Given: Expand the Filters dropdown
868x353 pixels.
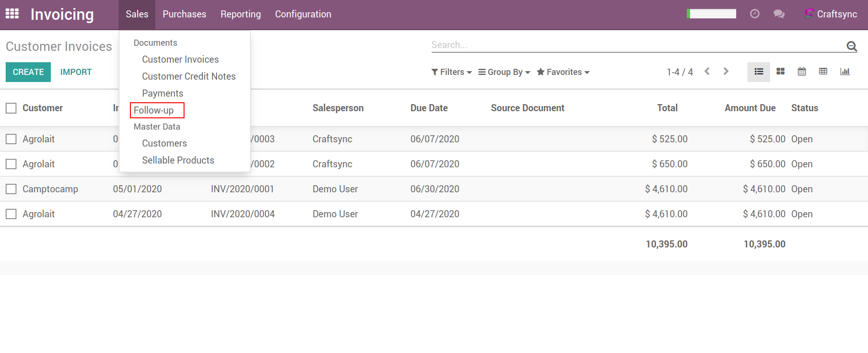Looking at the screenshot, I should [x=451, y=72].
